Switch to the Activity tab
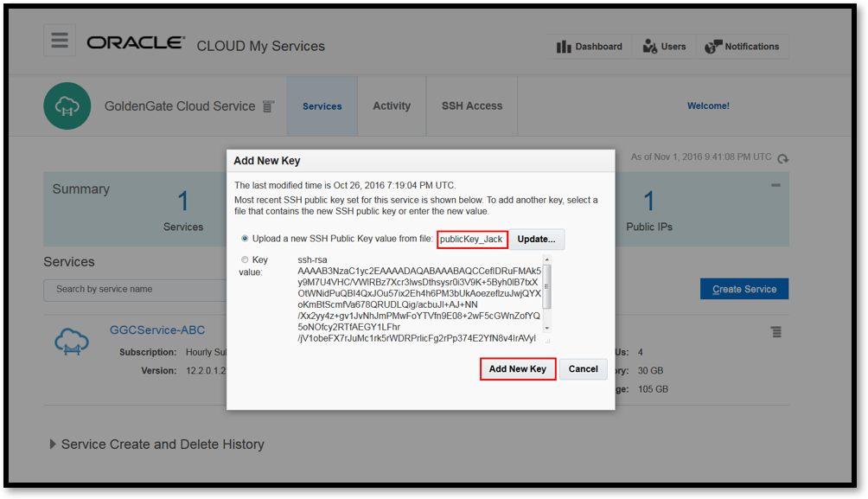Screen dimensions: 868x499 tap(392, 106)
